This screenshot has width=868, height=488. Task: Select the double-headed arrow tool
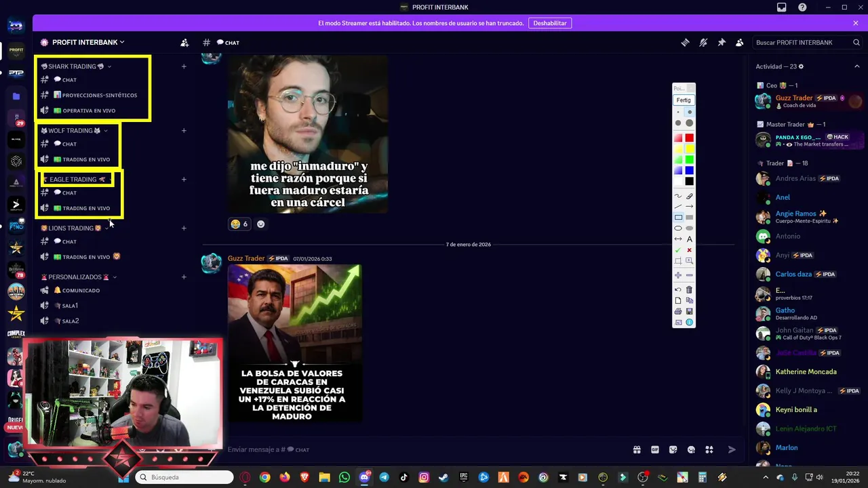(678, 239)
